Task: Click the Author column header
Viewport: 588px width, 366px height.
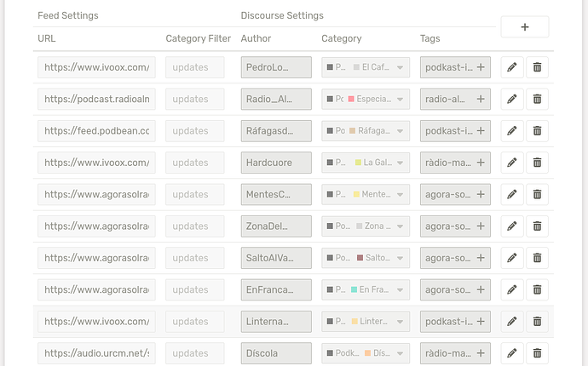Action: [x=256, y=38]
